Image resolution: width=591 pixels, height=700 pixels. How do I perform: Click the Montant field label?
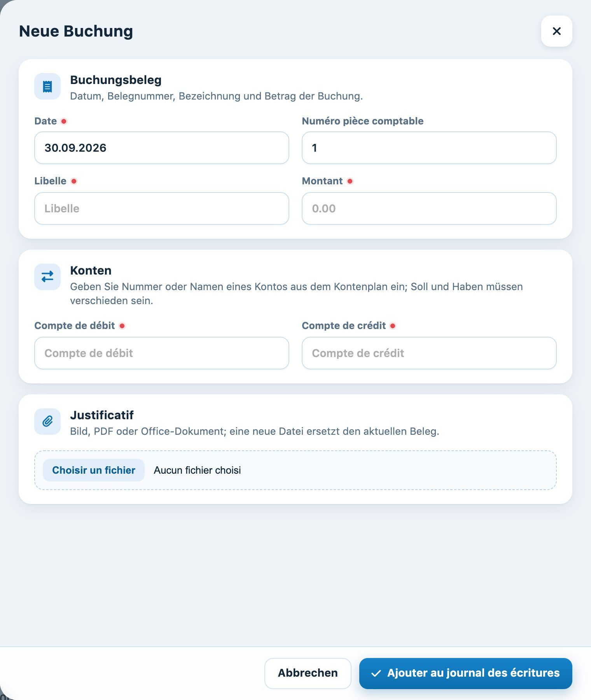pos(322,181)
